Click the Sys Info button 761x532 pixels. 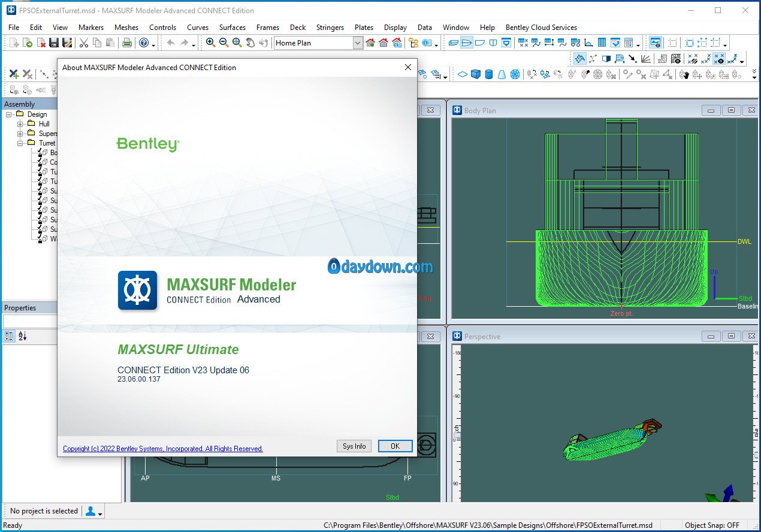tap(354, 446)
